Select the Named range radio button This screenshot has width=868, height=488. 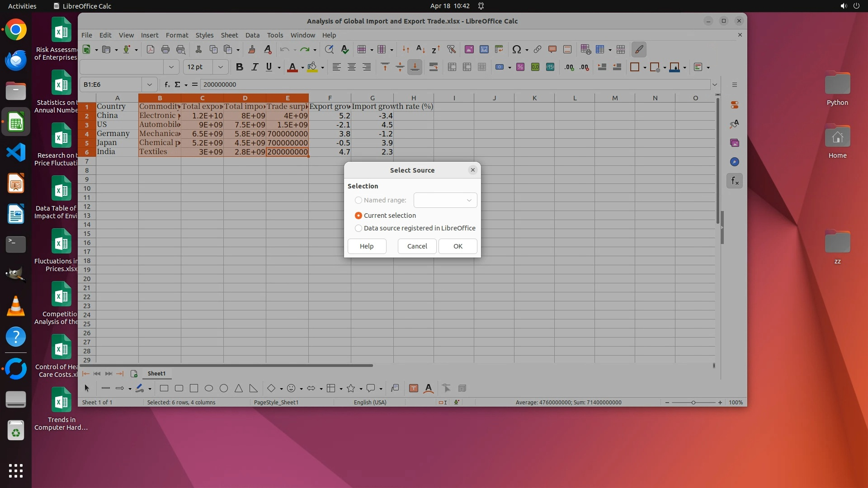tap(359, 200)
